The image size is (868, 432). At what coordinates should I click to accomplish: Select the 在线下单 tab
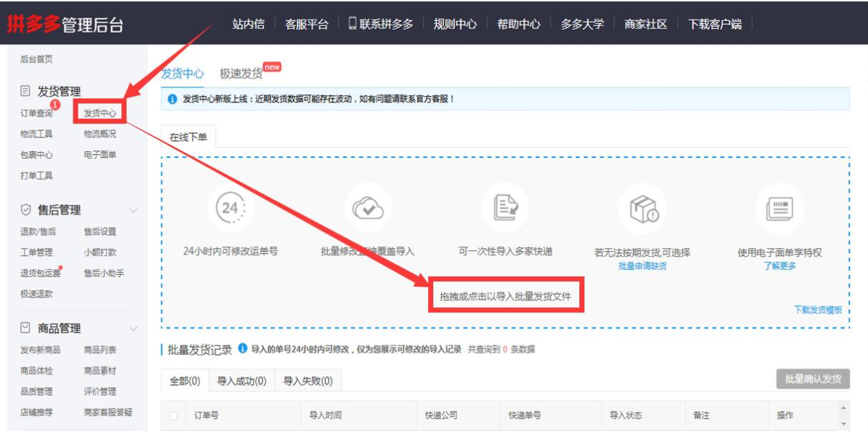pyautogui.click(x=188, y=137)
